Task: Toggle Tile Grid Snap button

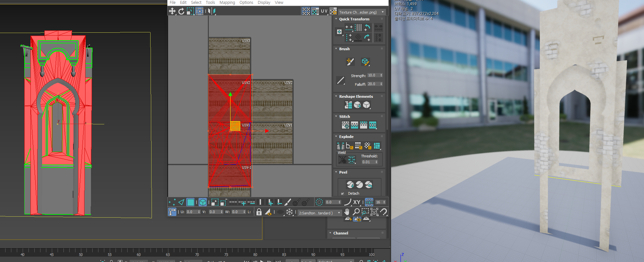Action: point(369,202)
